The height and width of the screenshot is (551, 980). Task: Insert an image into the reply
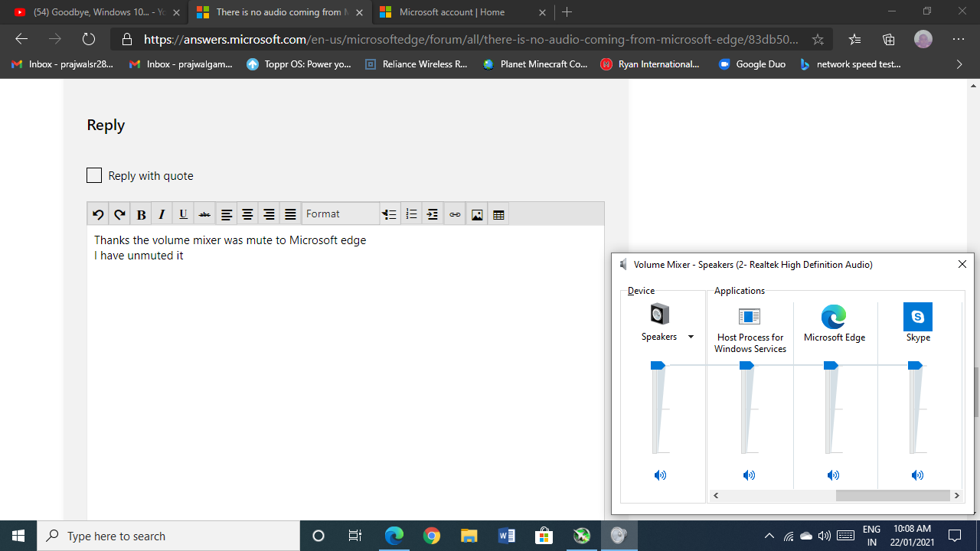tap(477, 214)
